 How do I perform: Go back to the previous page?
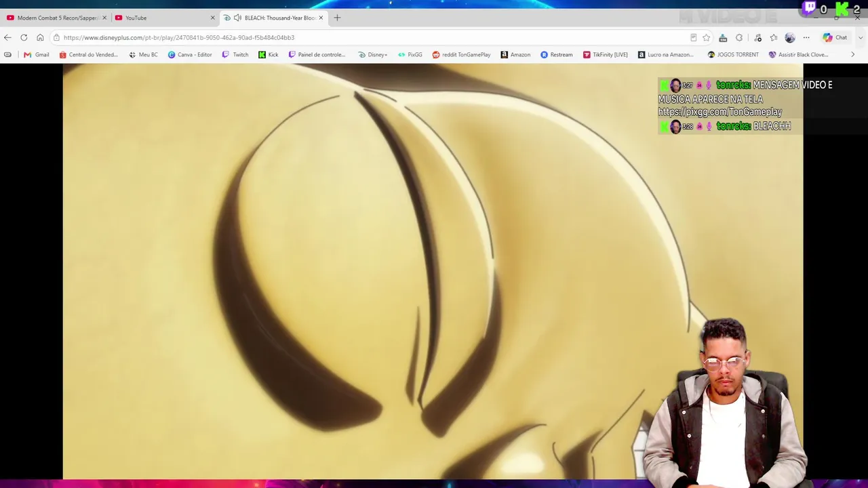coord(7,37)
